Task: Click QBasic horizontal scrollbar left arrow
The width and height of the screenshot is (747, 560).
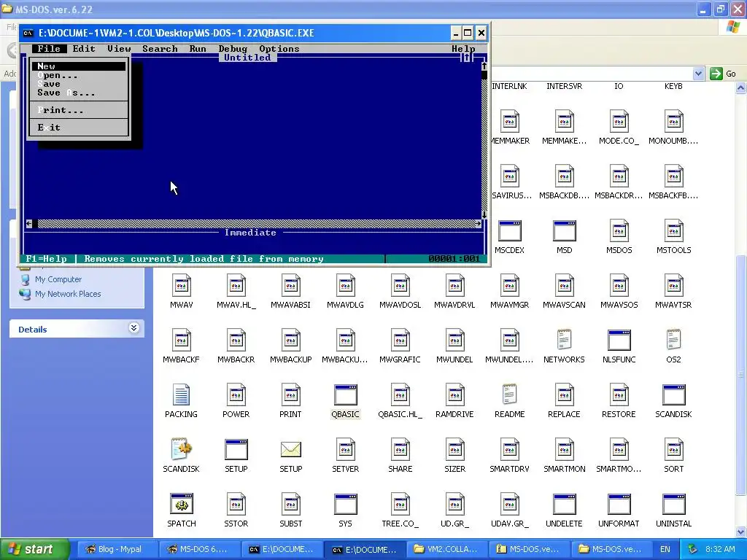Action: tap(29, 223)
